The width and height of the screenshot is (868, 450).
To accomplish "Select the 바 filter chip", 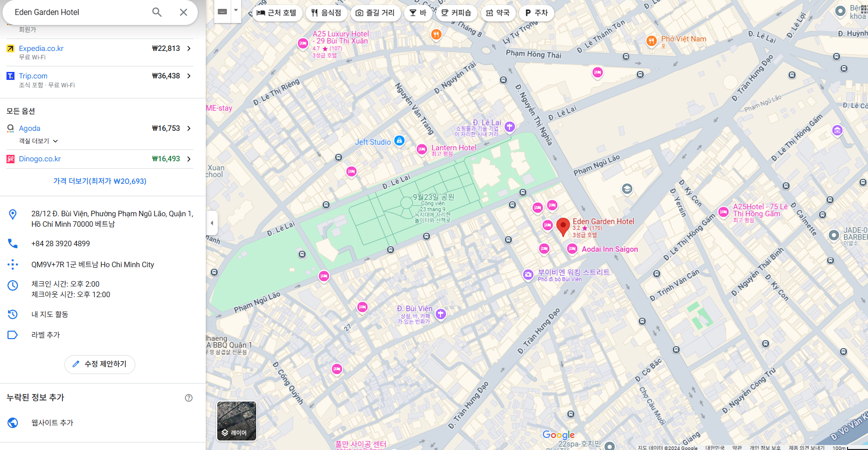I will (418, 12).
